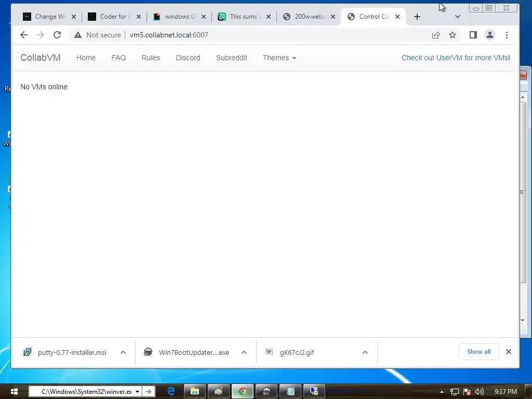532x399 pixels.
Task: Open the last pinned taskbar icon
Action: [x=314, y=392]
